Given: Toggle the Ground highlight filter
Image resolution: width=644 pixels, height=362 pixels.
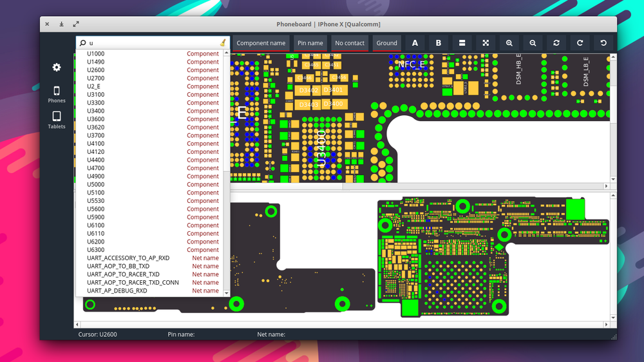Looking at the screenshot, I should click(387, 43).
